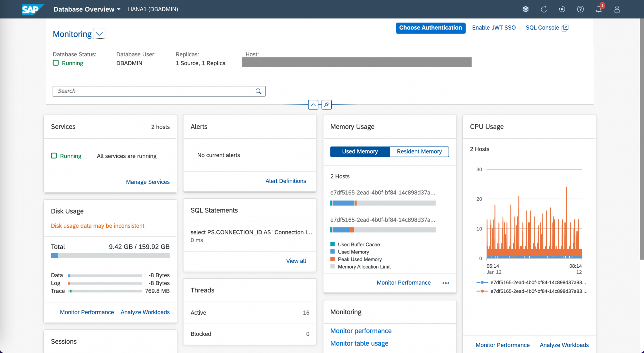This screenshot has height=353, width=644.
Task: Click the Trace disk usage bar
Action: pos(105,291)
